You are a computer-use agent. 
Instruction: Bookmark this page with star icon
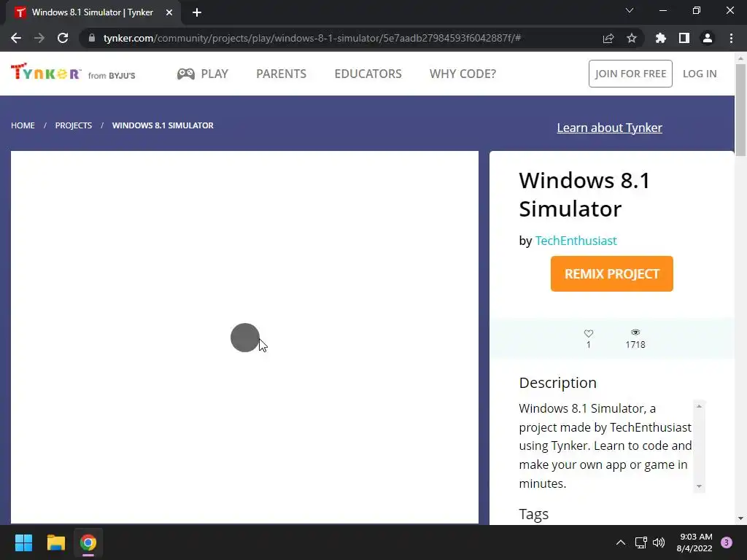click(x=632, y=38)
